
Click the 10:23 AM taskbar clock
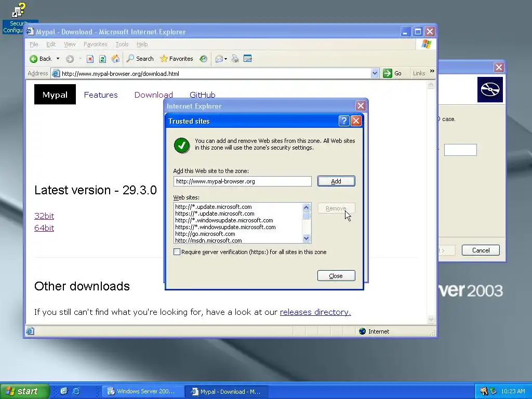click(x=513, y=391)
